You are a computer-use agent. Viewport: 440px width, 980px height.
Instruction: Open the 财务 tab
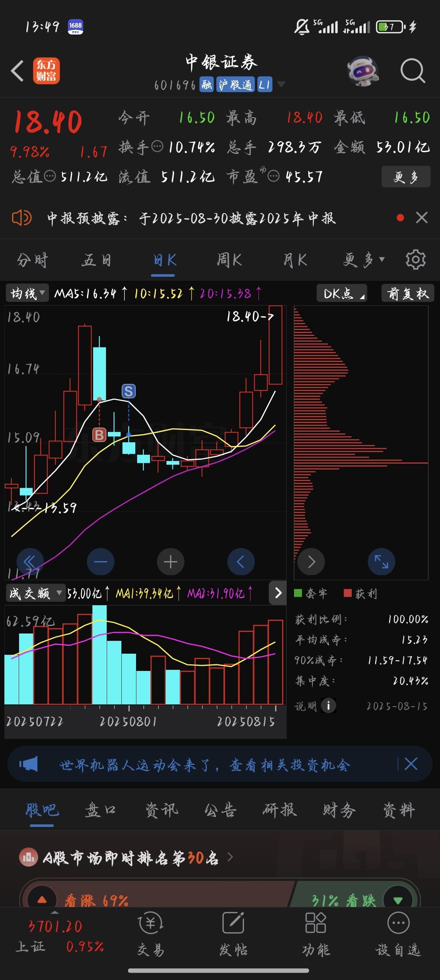[x=339, y=810]
